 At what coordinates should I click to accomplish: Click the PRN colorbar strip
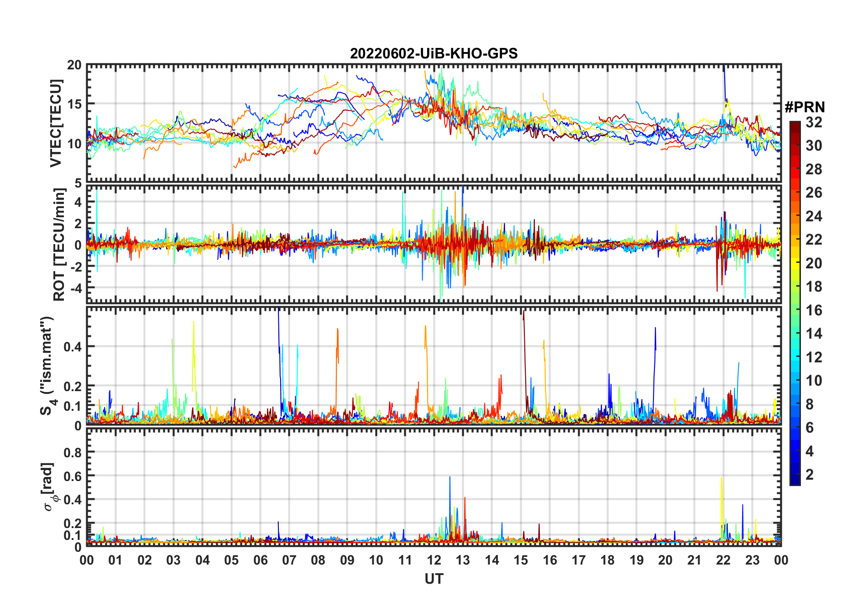pyautogui.click(x=795, y=303)
